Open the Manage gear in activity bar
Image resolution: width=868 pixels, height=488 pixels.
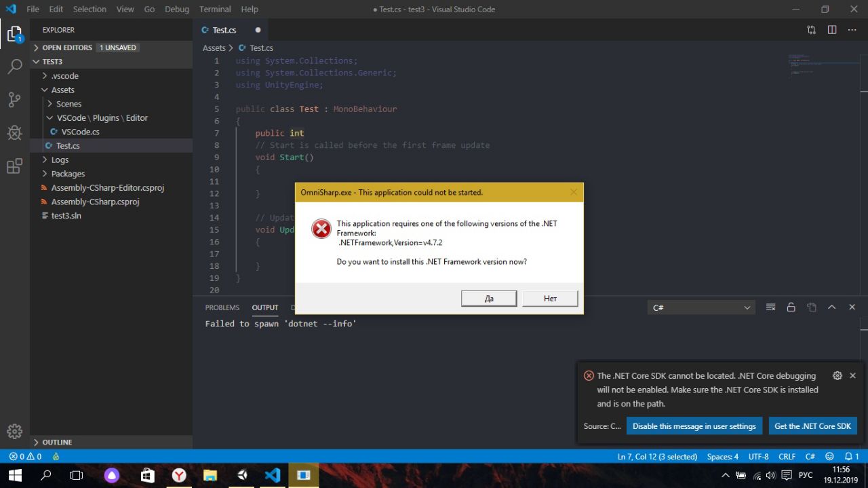14,431
